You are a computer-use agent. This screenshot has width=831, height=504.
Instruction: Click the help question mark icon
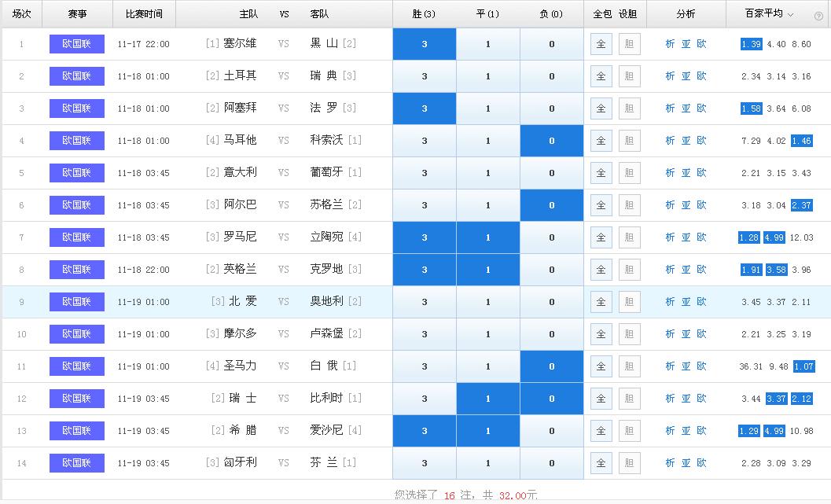coord(818,15)
